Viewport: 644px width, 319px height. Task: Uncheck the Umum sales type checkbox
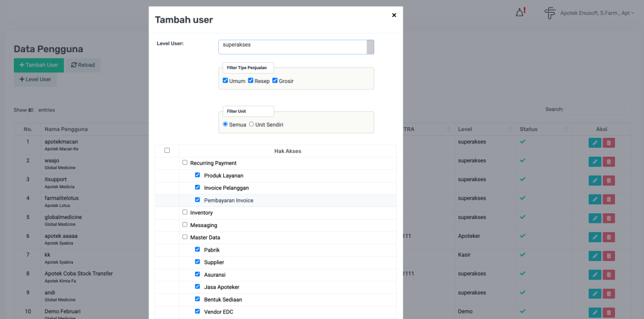click(x=225, y=81)
